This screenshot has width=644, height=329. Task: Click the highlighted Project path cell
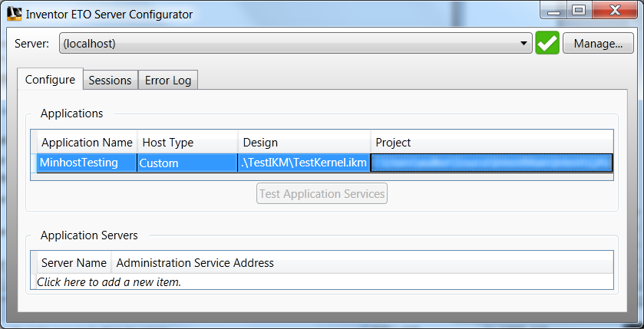point(491,163)
